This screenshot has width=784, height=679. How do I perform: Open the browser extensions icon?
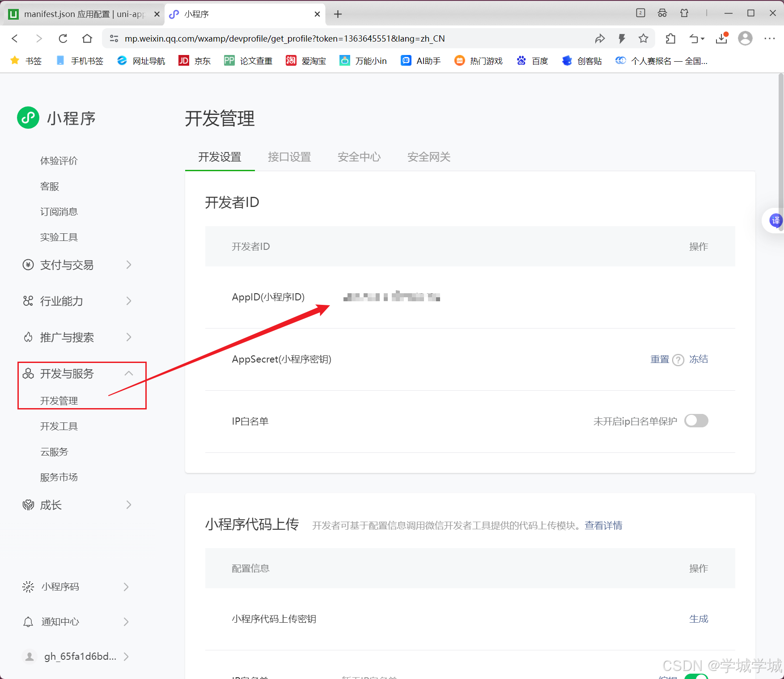pyautogui.click(x=670, y=38)
